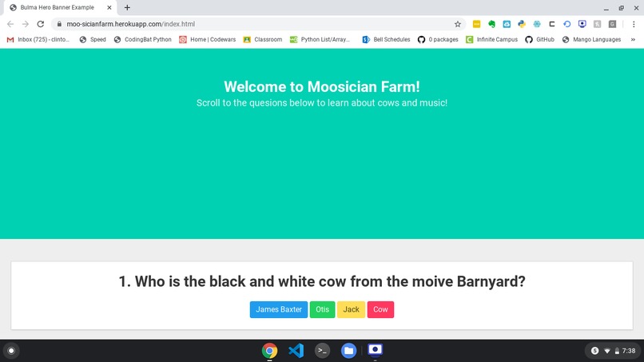Screen dimensions: 644x362
Task: Click the blue circular arrow extension
Action: (566, 24)
